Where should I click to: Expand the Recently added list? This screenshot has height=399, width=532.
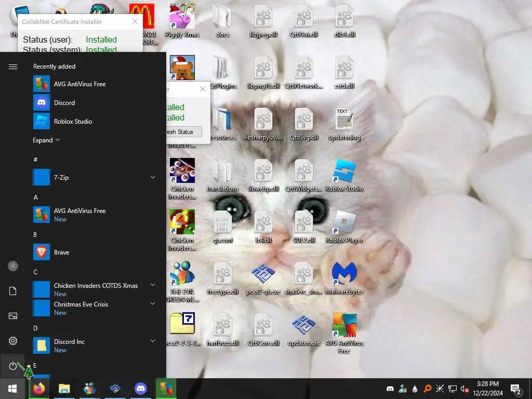point(46,140)
